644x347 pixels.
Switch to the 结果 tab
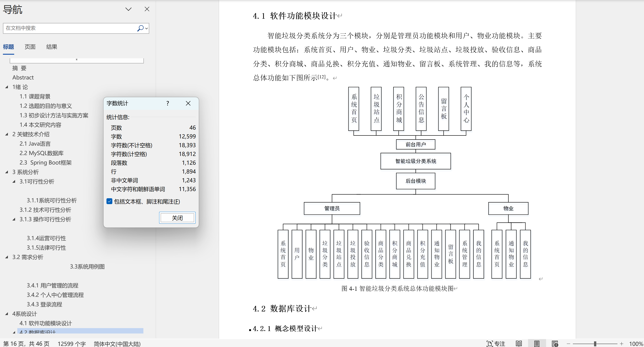(52, 47)
